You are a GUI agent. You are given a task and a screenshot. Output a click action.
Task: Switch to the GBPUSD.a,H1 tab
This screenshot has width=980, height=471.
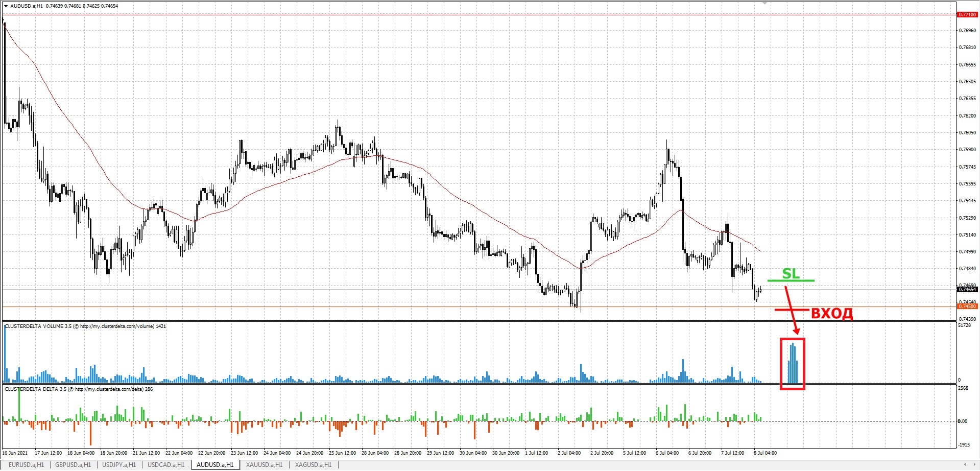pyautogui.click(x=73, y=465)
